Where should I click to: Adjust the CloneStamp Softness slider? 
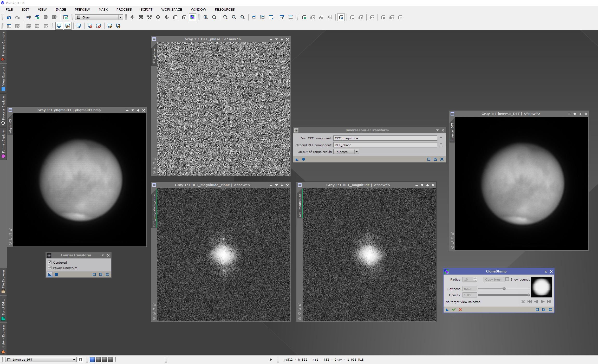coord(504,289)
